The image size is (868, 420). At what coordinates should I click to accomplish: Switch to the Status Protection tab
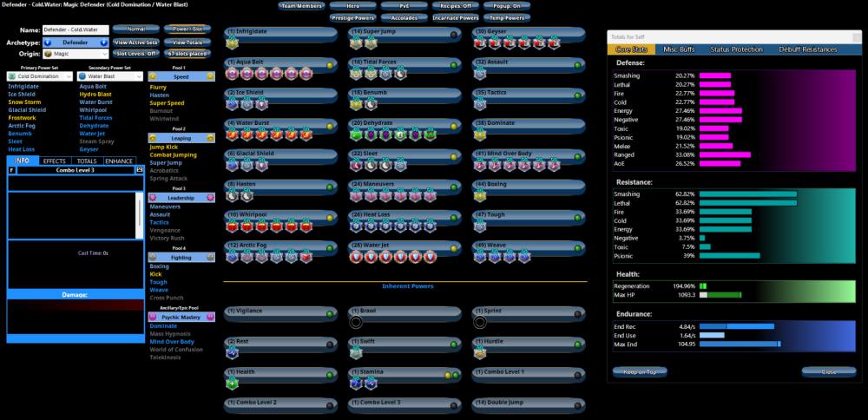point(737,49)
